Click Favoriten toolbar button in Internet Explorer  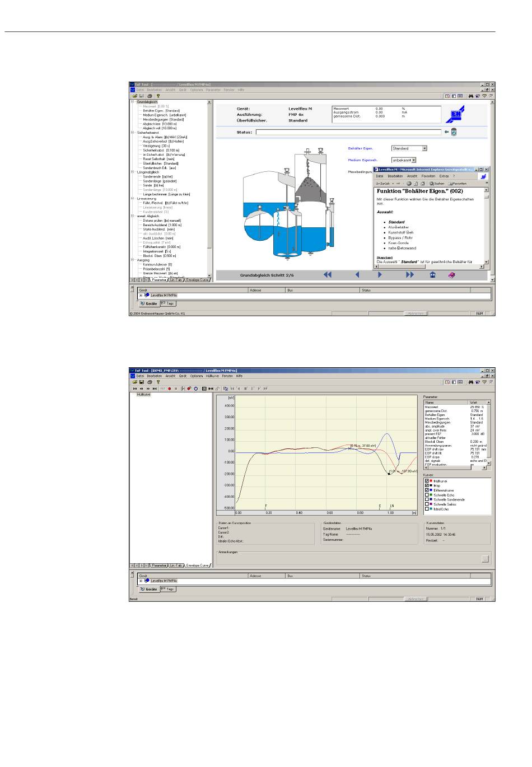tap(458, 183)
